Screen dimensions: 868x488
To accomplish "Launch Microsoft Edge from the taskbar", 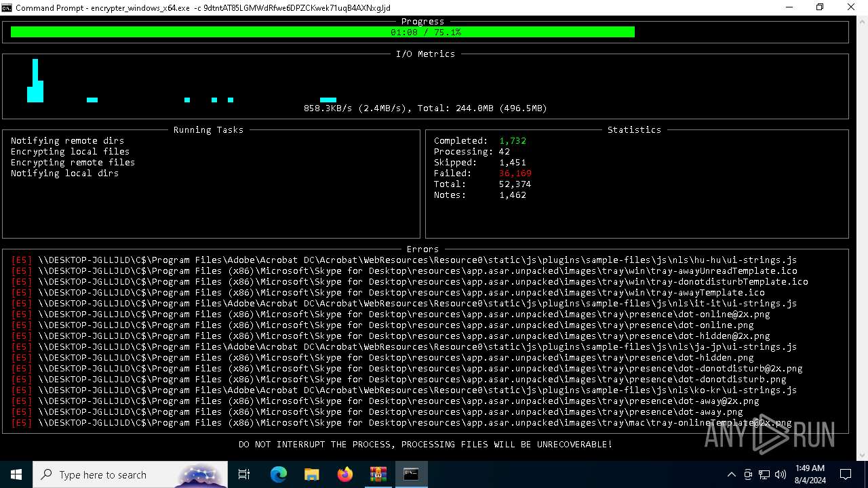I will tap(279, 474).
